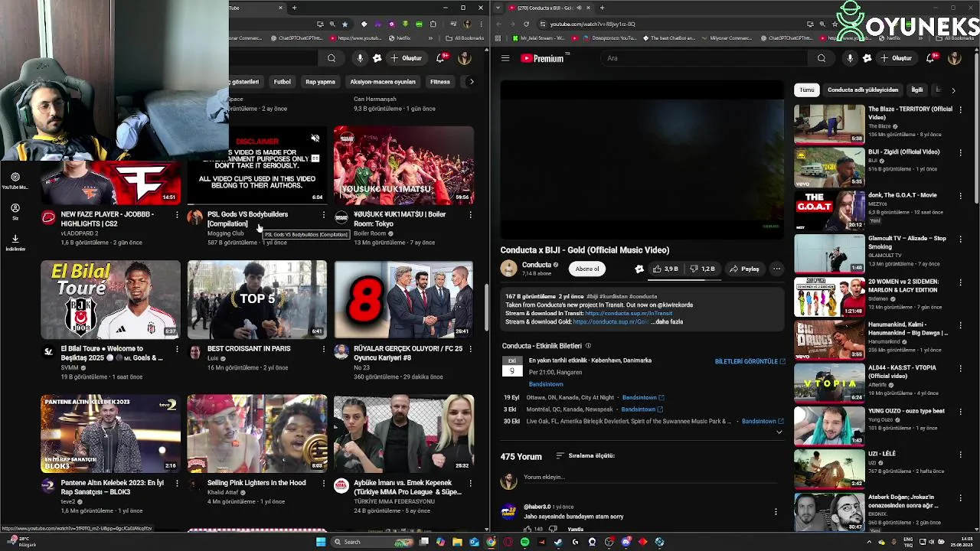The height and width of the screenshot is (551, 980).
Task: Open options menu for El Bilal Toure video
Action: coord(177,349)
